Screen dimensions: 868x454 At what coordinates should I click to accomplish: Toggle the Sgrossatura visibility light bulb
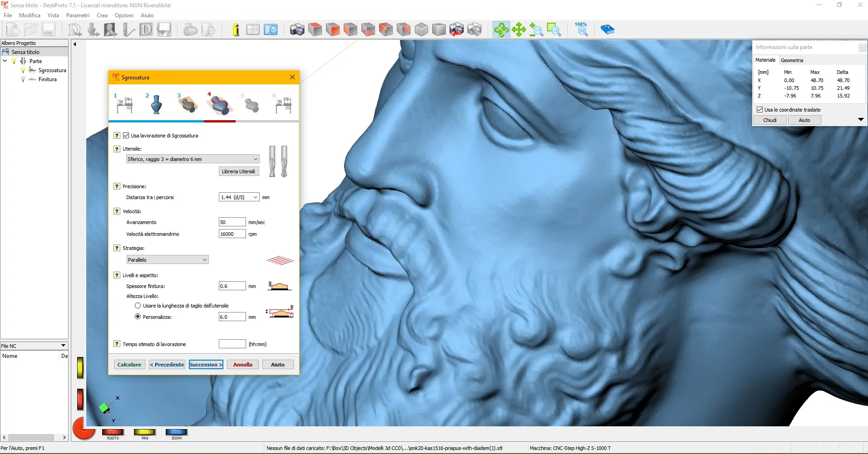(23, 70)
